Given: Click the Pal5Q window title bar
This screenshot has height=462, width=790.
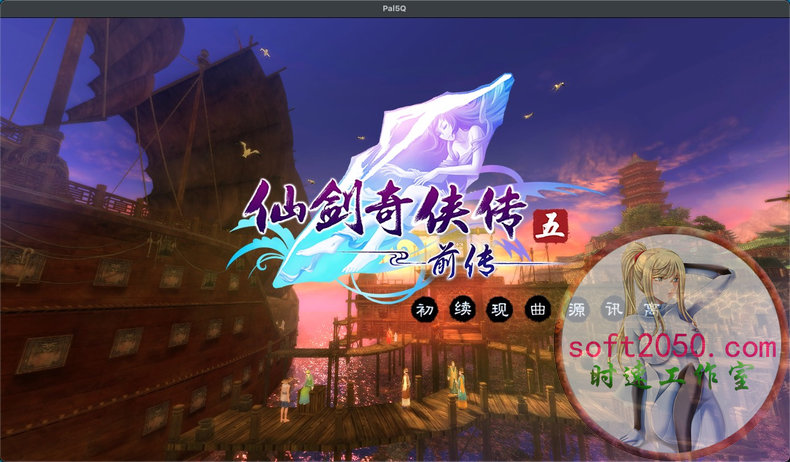Looking at the screenshot, I should click(395, 8).
